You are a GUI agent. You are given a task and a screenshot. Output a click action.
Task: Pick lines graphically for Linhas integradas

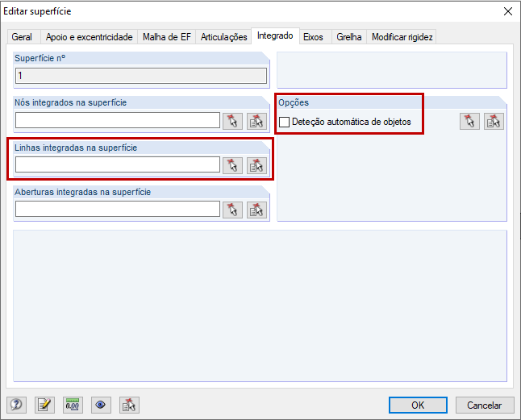(x=232, y=165)
